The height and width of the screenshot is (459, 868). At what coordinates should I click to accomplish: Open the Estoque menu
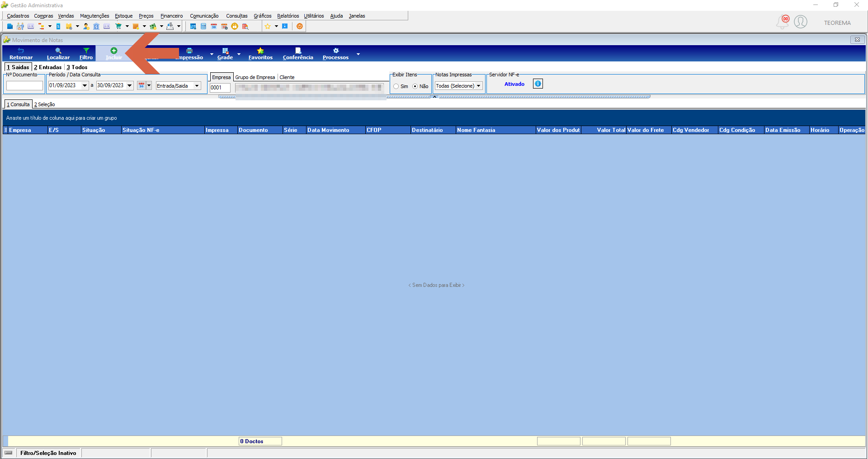[124, 16]
